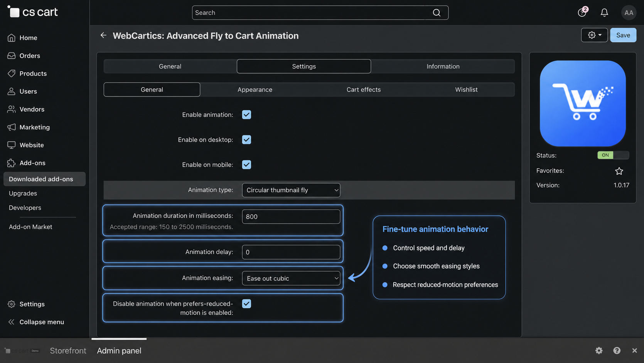Switch to the top General tab
This screenshot has width=644, height=363.
[170, 66]
